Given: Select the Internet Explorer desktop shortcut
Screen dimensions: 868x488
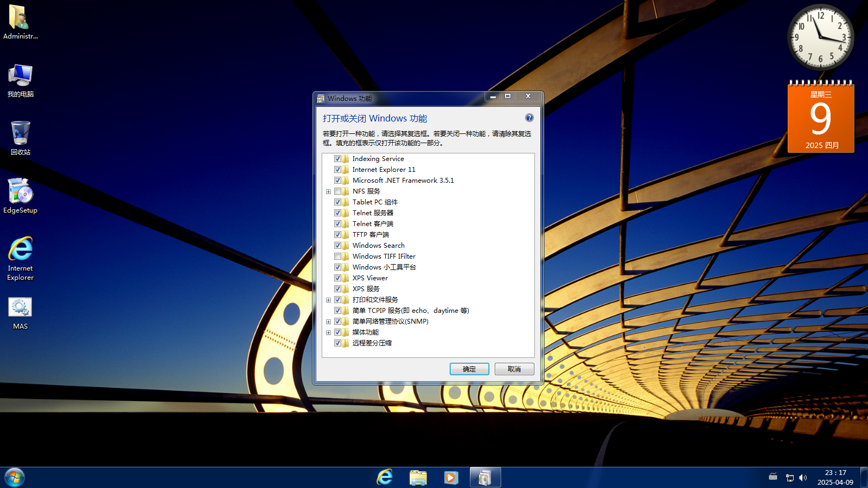Looking at the screenshot, I should [x=21, y=258].
